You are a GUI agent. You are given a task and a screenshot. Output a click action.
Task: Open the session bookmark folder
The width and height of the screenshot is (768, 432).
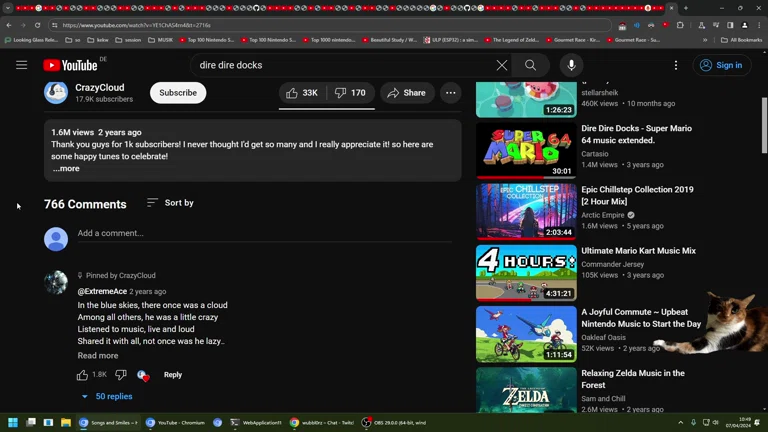pyautogui.click(x=128, y=40)
